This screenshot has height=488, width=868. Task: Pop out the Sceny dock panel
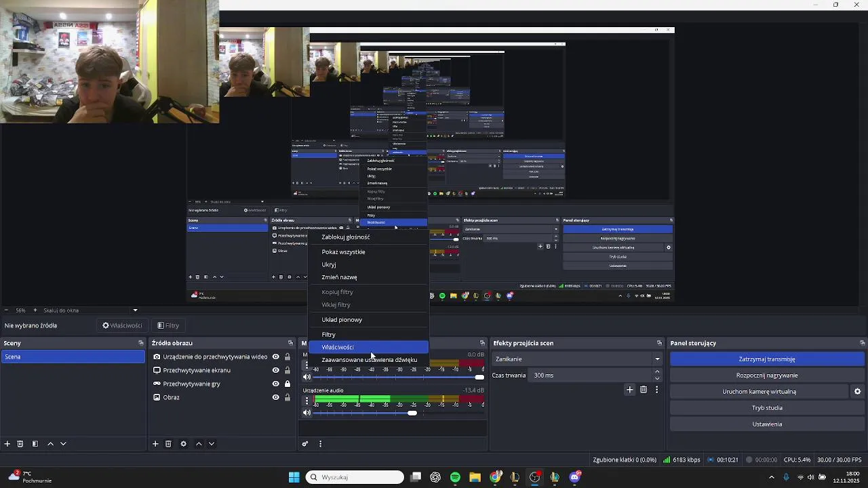[x=141, y=343]
